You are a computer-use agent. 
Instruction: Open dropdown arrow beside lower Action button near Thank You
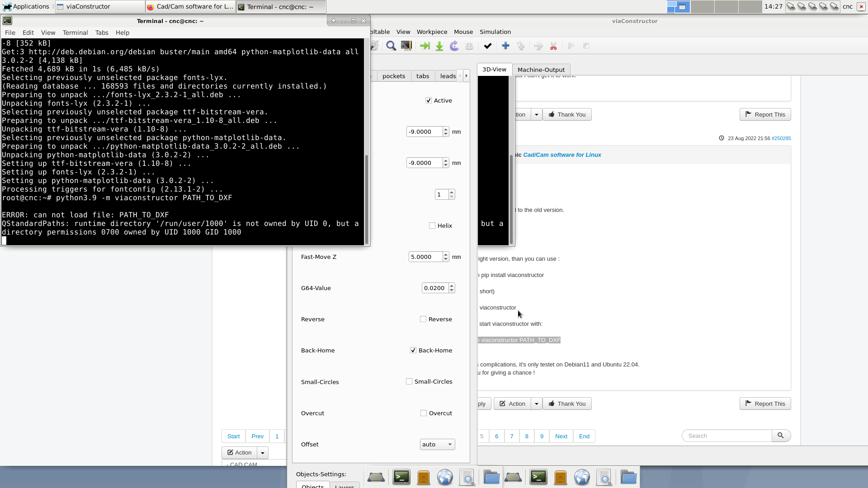pos(536,404)
